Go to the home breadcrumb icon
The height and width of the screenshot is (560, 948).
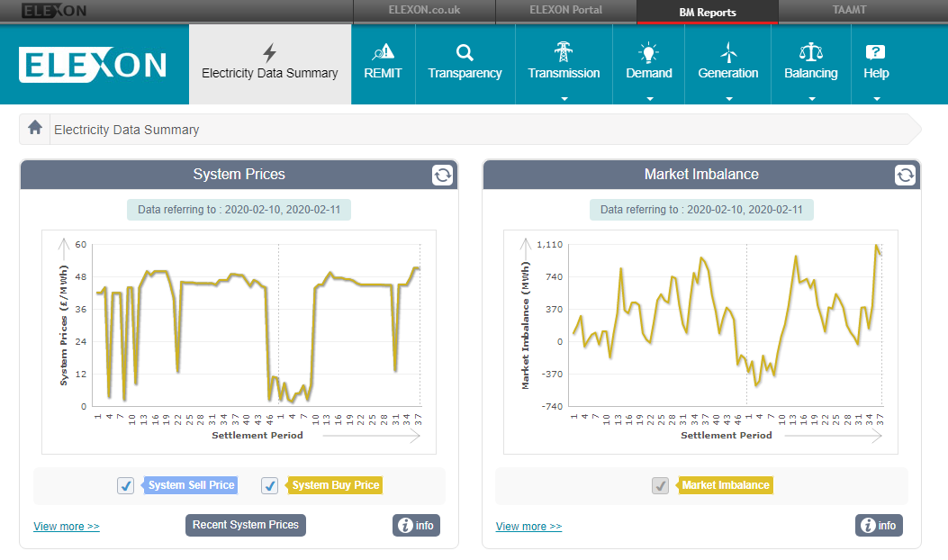35,127
